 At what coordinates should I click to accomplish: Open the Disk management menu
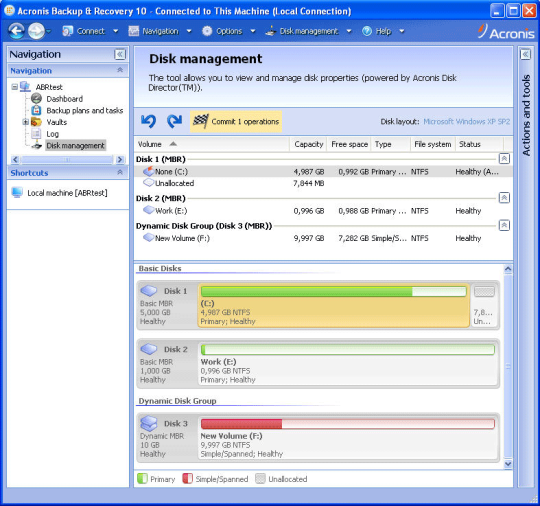tap(309, 31)
